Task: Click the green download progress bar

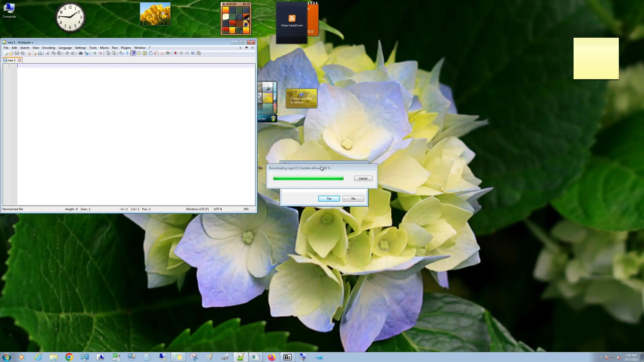Action: point(308,178)
